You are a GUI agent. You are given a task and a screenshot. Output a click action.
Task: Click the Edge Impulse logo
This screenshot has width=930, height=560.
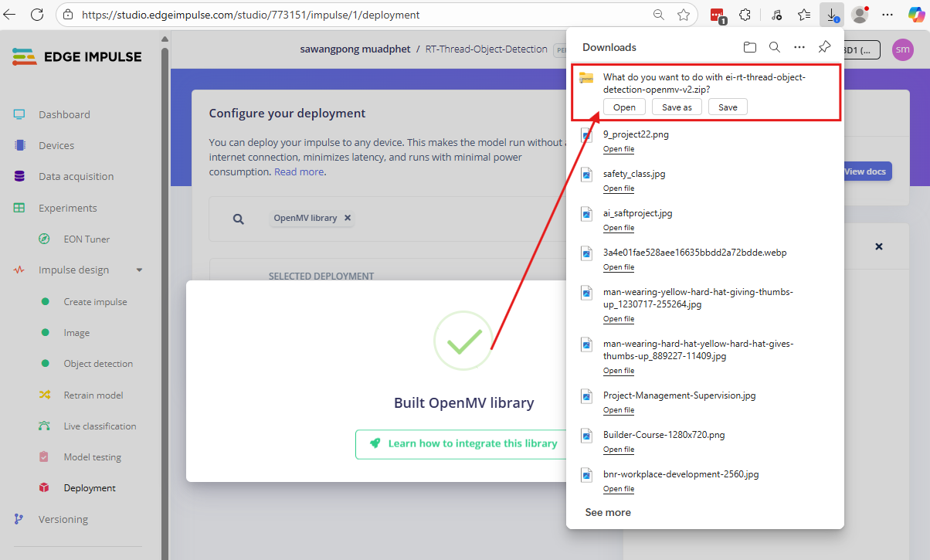tap(77, 56)
